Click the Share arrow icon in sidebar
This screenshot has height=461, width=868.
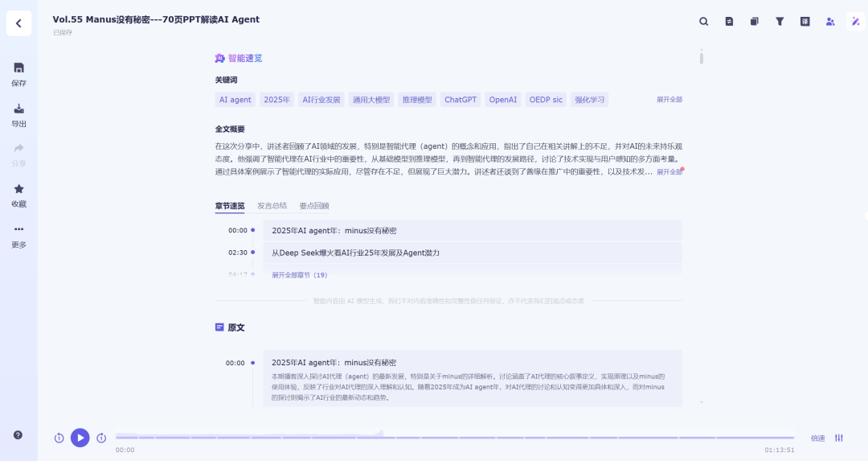point(18,149)
